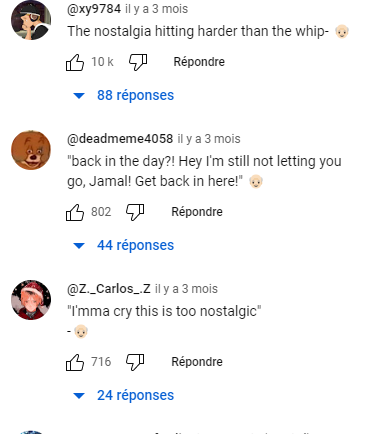Click Répondre under the nostalgic comment

pos(197,362)
